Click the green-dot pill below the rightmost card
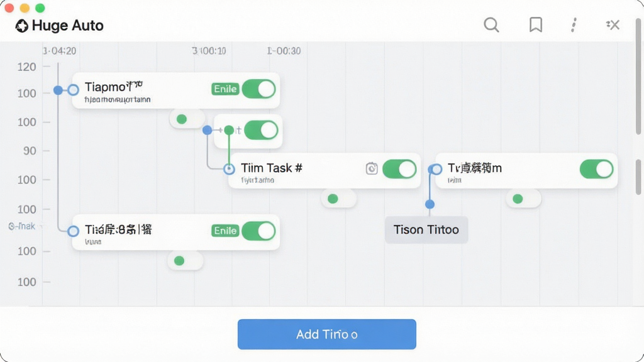Viewport: 644px width, 362px height. pyautogui.click(x=524, y=199)
